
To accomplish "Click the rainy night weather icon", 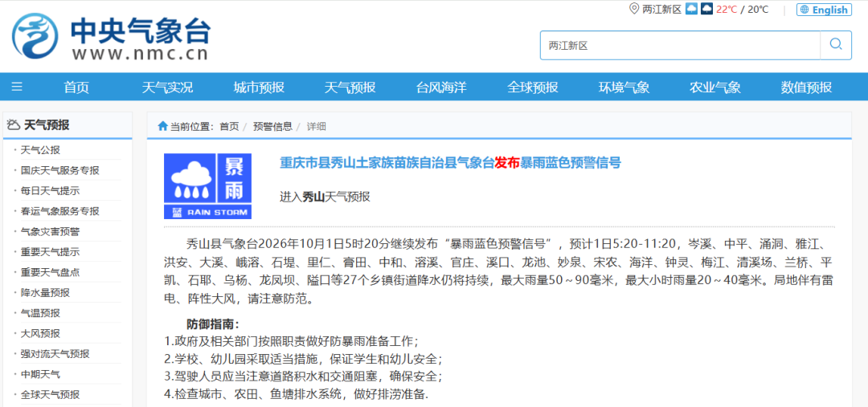I will pyautogui.click(x=707, y=9).
